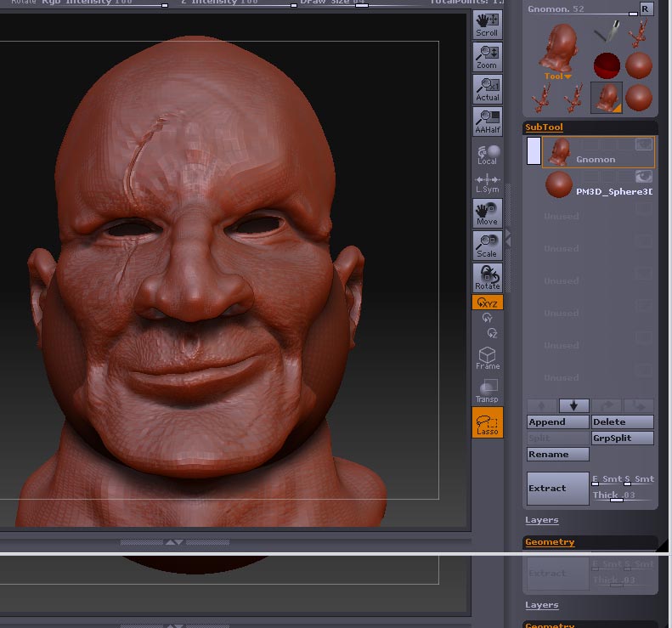Click the dimmed Split button
The image size is (672, 628).
(x=557, y=438)
